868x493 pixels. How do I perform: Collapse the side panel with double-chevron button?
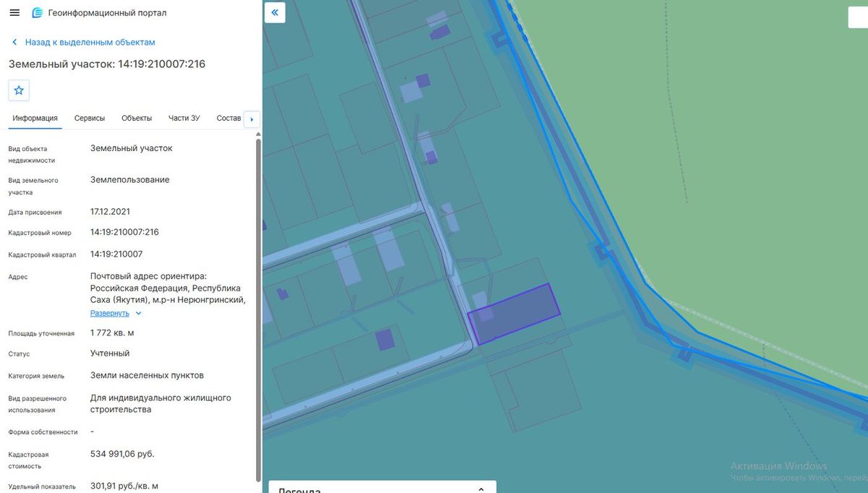(x=275, y=12)
